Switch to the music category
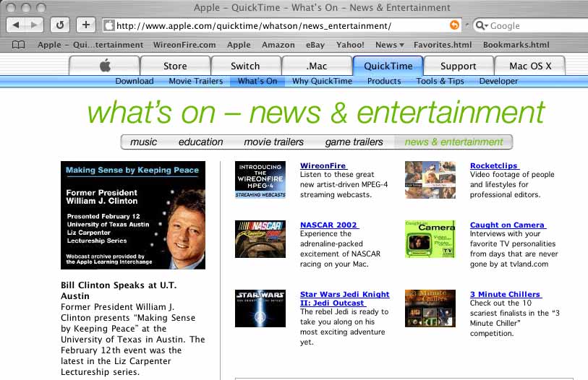This screenshot has width=588, height=380. (x=144, y=142)
